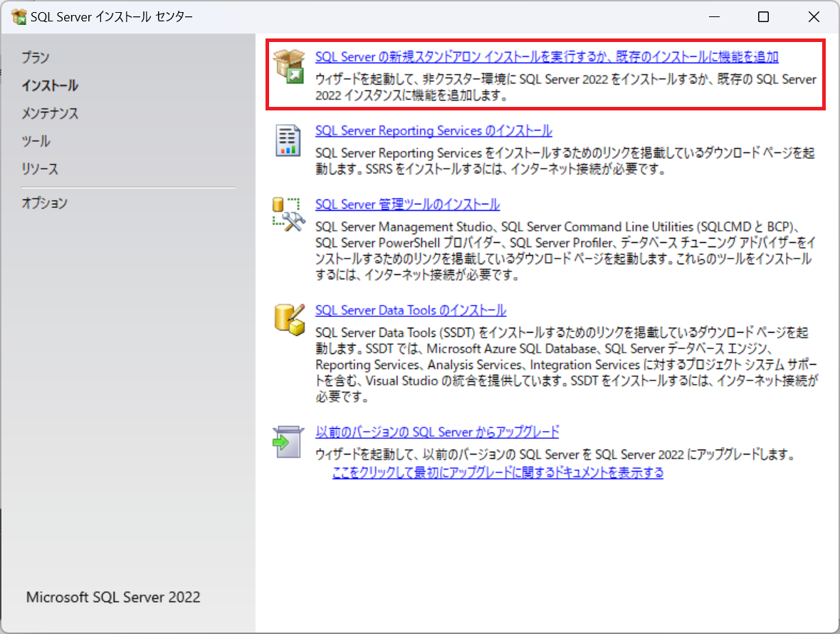Maximize the installation center window

(x=763, y=16)
